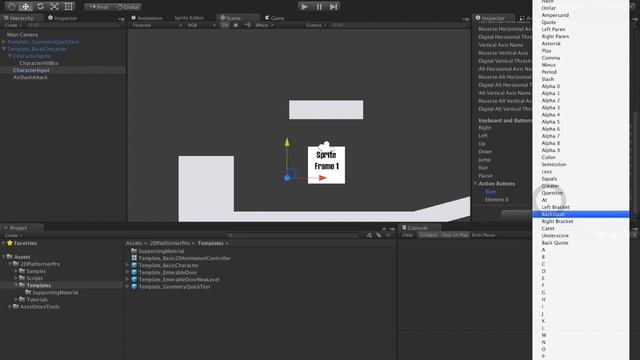Viewport: 640px width, 360px height.
Task: Select the Hand tool in toolbar
Action: pos(11,7)
